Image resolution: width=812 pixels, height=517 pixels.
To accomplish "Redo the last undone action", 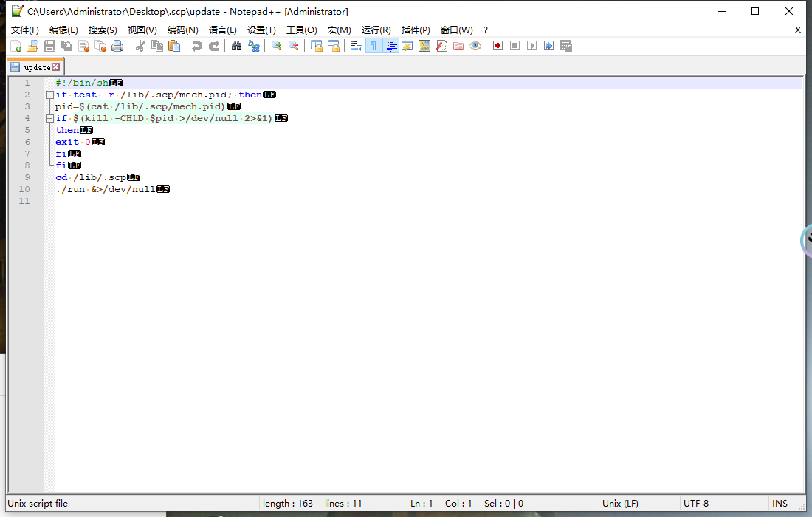I will (214, 46).
